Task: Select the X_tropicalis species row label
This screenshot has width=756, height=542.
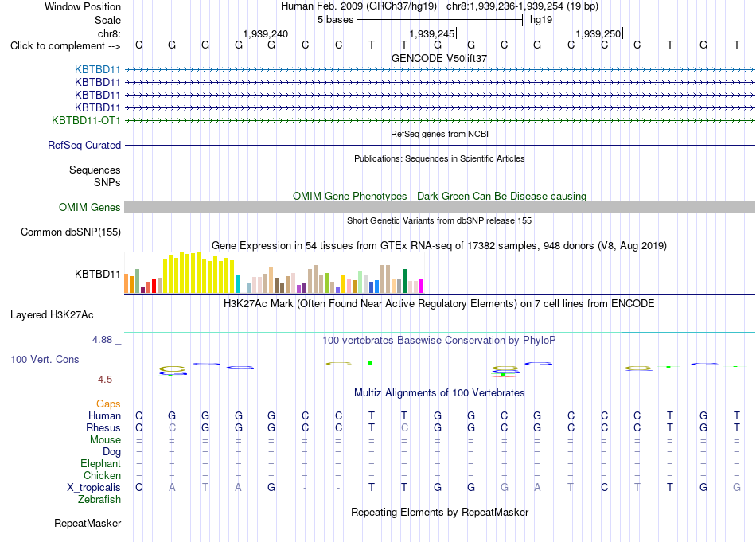Action: (x=94, y=488)
